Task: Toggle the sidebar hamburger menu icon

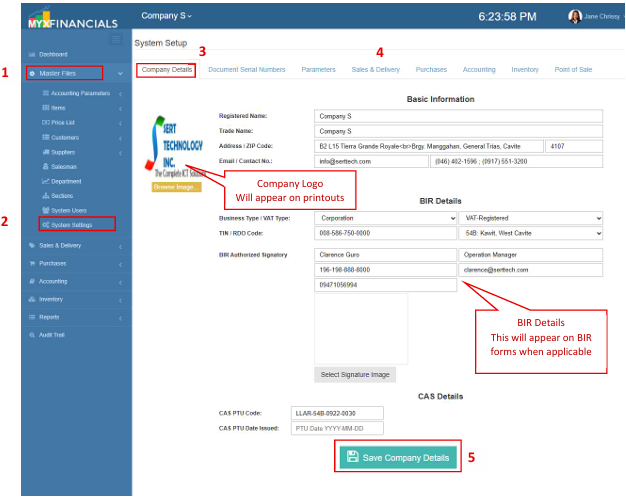Action: click(x=116, y=39)
